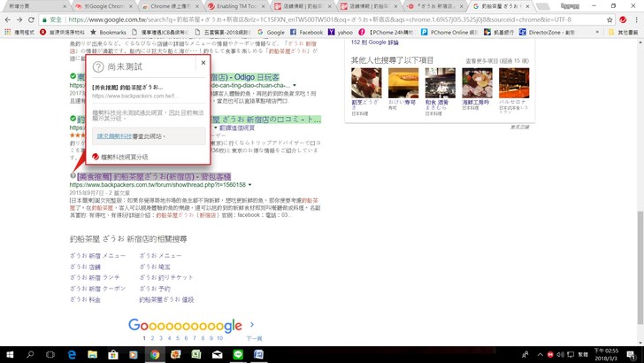
Task: Open the Chrome menu three-dot icon
Action: click(x=635, y=19)
